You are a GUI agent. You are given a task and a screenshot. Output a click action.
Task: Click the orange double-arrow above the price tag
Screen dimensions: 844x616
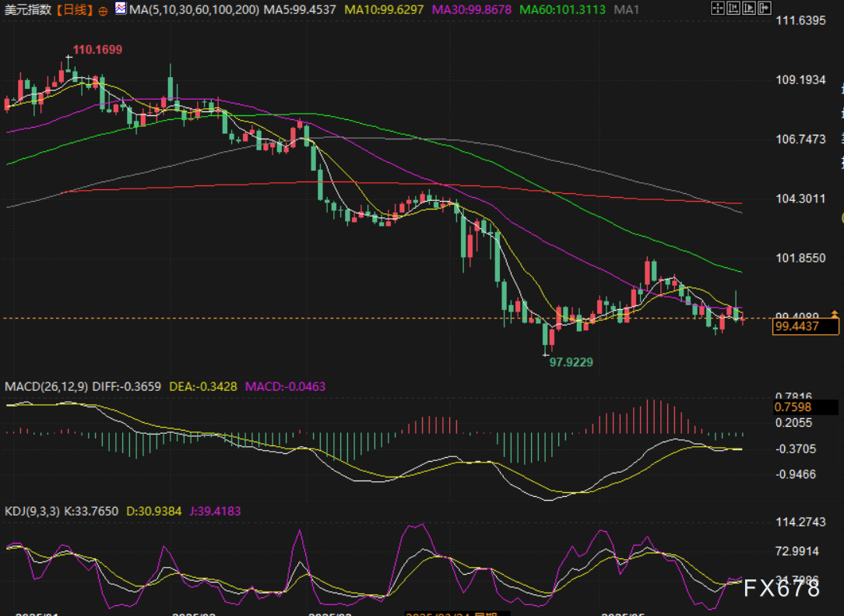click(834, 314)
